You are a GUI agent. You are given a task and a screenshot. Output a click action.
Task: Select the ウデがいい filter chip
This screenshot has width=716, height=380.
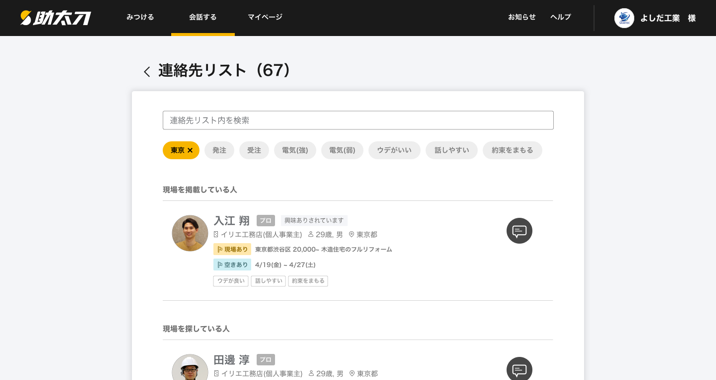coord(394,150)
